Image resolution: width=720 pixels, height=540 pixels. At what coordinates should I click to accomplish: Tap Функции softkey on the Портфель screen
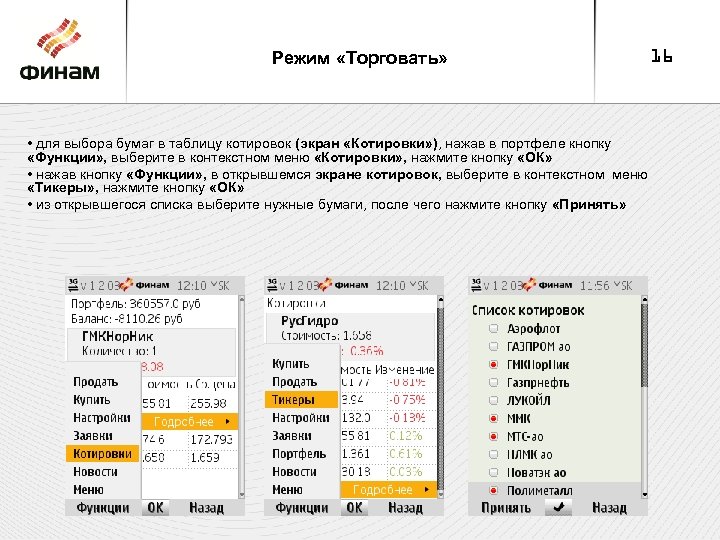(103, 507)
